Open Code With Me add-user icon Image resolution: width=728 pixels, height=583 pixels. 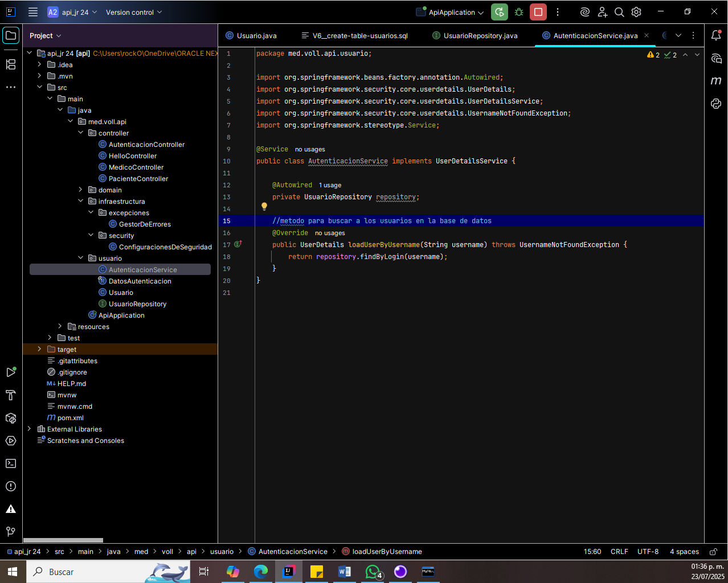(602, 12)
